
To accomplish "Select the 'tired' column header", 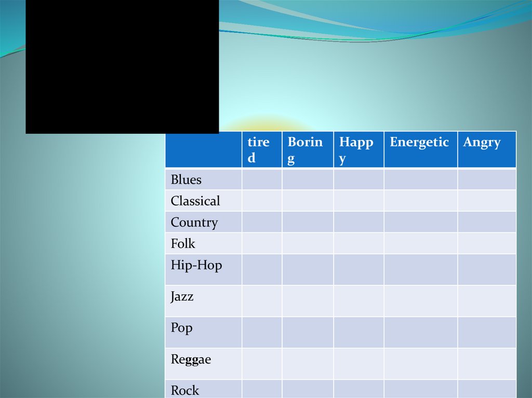I will tap(262, 149).
